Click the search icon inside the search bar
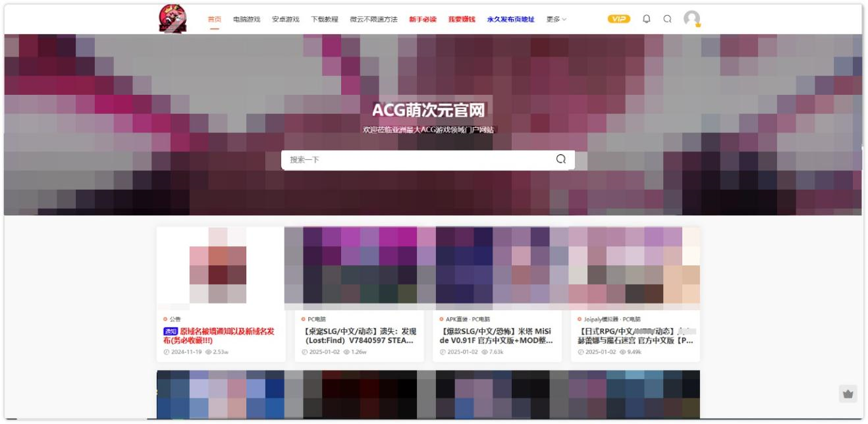Screen dimensions: 868x424 (560, 159)
